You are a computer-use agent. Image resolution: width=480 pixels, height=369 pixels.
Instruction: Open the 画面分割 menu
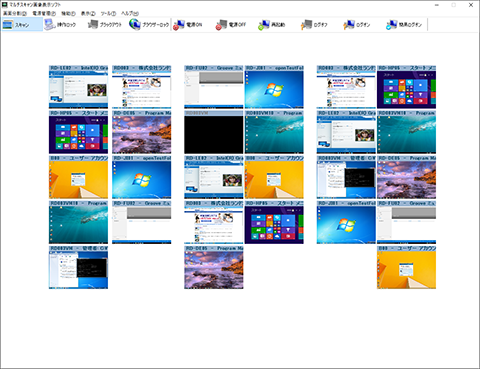point(15,13)
